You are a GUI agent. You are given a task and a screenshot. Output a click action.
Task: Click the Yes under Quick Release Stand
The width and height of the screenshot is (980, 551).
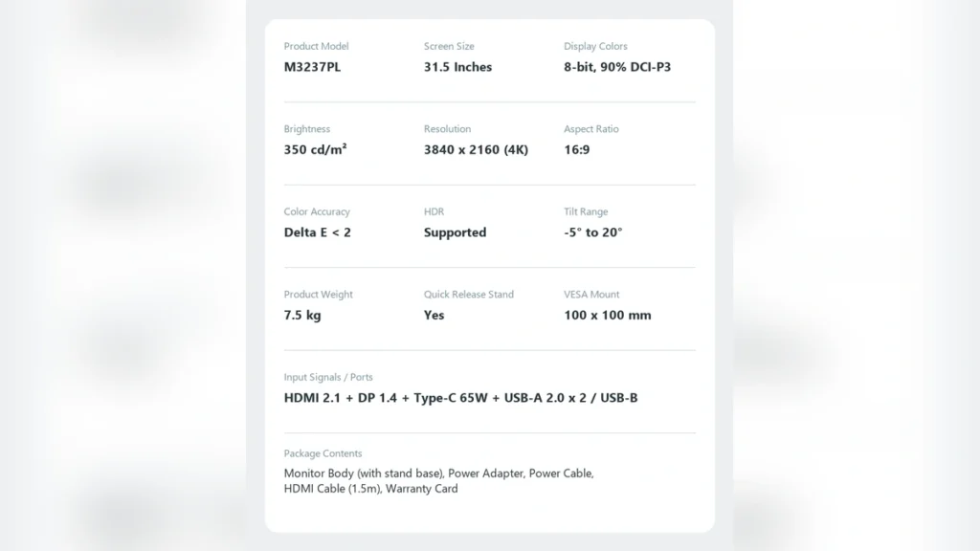(434, 315)
